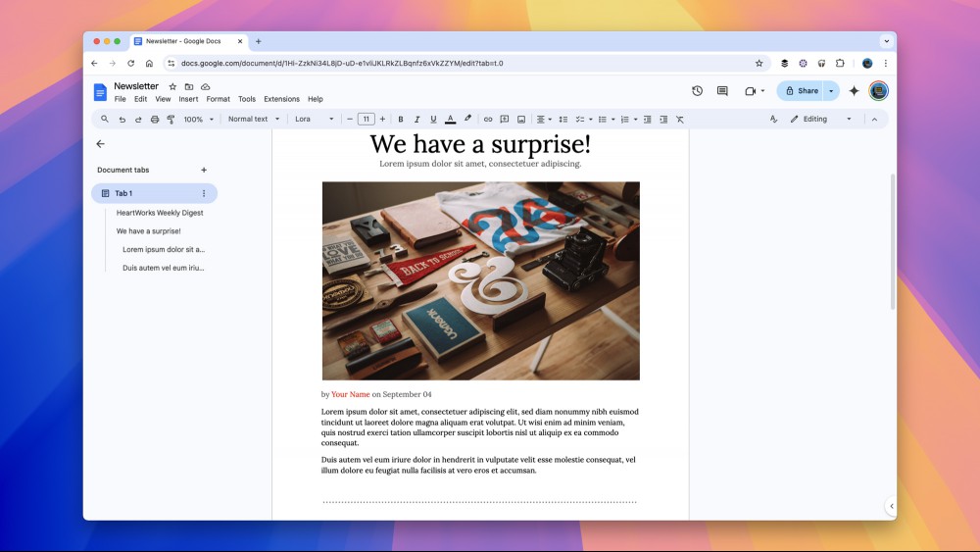980x552 pixels.
Task: Open the highlight color picker
Action: click(467, 119)
